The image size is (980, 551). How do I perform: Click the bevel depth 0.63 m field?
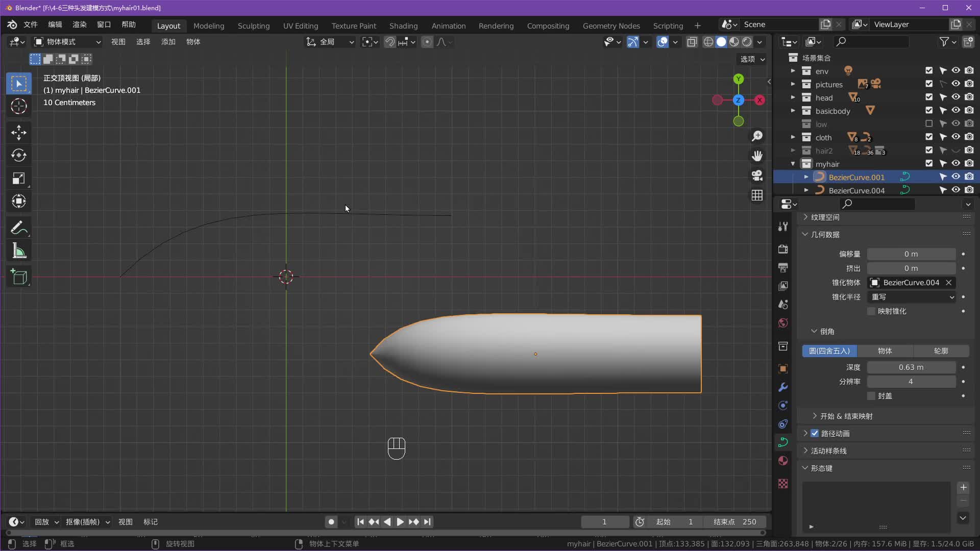[x=911, y=367]
